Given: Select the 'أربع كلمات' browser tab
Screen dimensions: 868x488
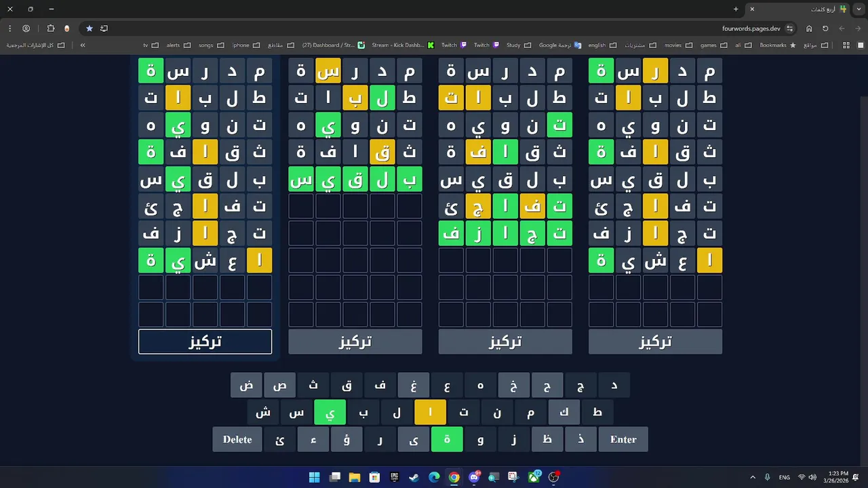Looking at the screenshot, I should (802, 9).
